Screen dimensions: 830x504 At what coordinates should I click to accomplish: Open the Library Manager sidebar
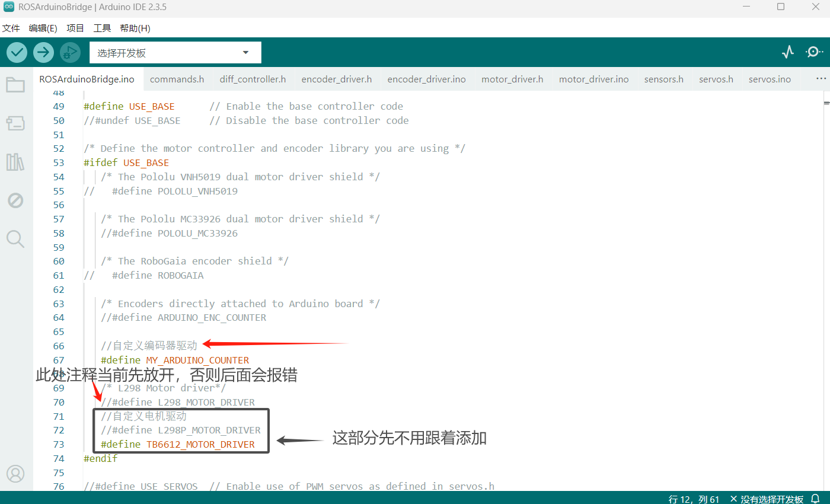[x=15, y=162]
